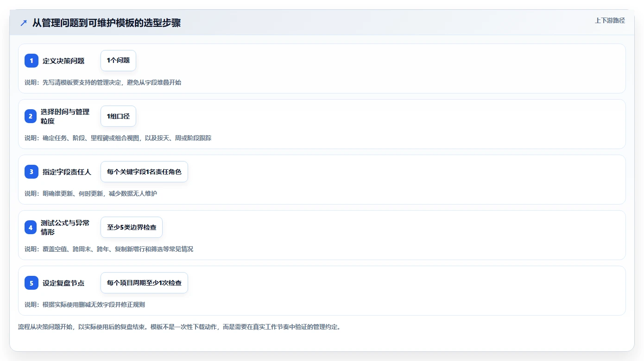Image resolution: width=644 pixels, height=361 pixels.
Task: Select step number badge 4
Action: [x=31, y=227]
